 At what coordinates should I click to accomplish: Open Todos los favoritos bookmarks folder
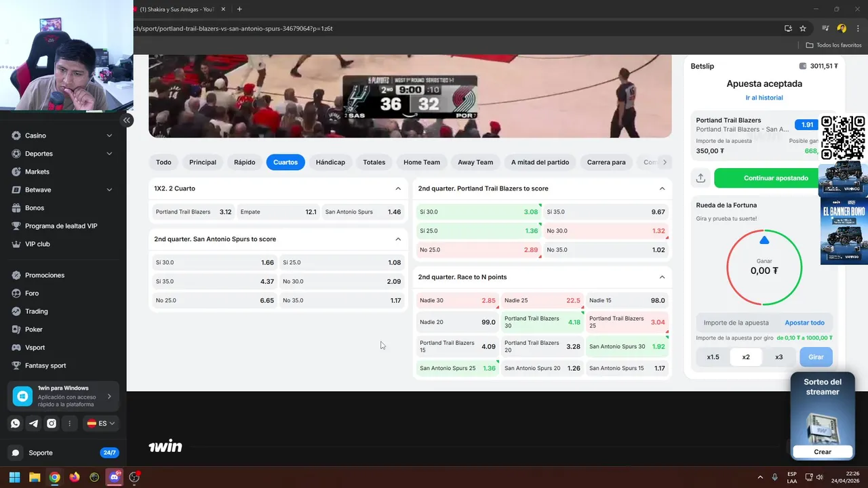(833, 45)
